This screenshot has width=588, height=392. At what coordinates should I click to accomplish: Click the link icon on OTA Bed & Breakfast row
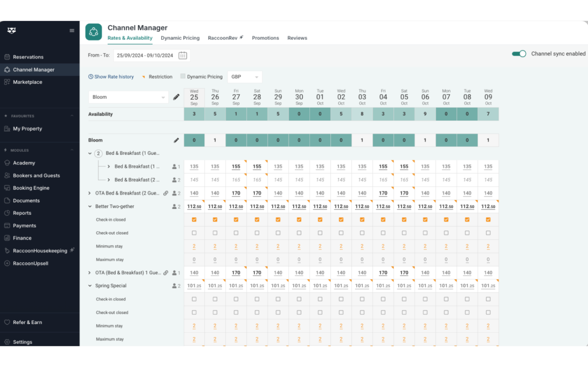pyautogui.click(x=166, y=193)
